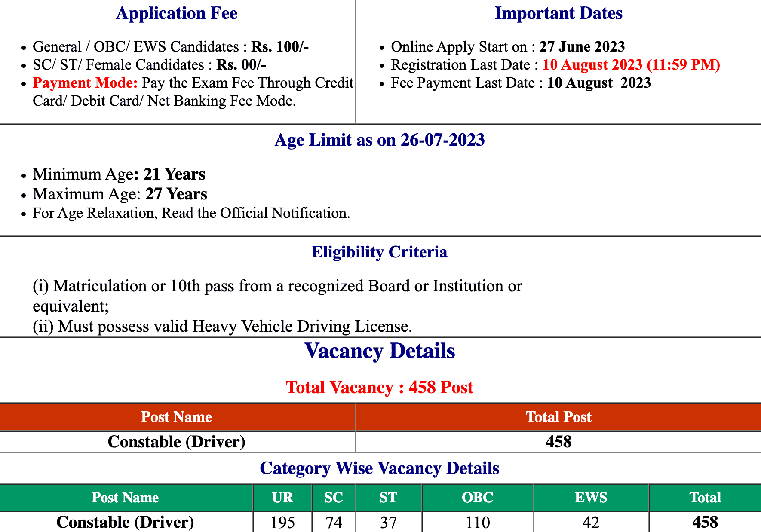This screenshot has height=532, width=761.
Task: Click the red Total Vacancy 458 Post text
Action: [x=379, y=387]
